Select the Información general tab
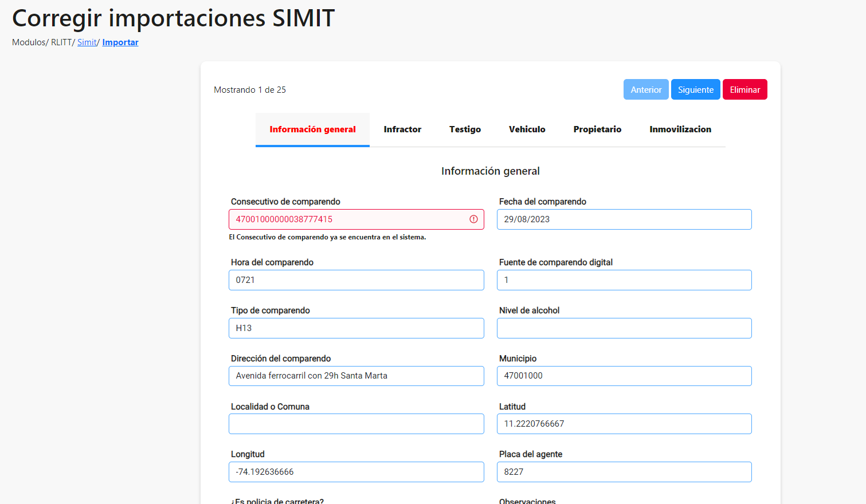The height and width of the screenshot is (504, 866). coord(312,129)
